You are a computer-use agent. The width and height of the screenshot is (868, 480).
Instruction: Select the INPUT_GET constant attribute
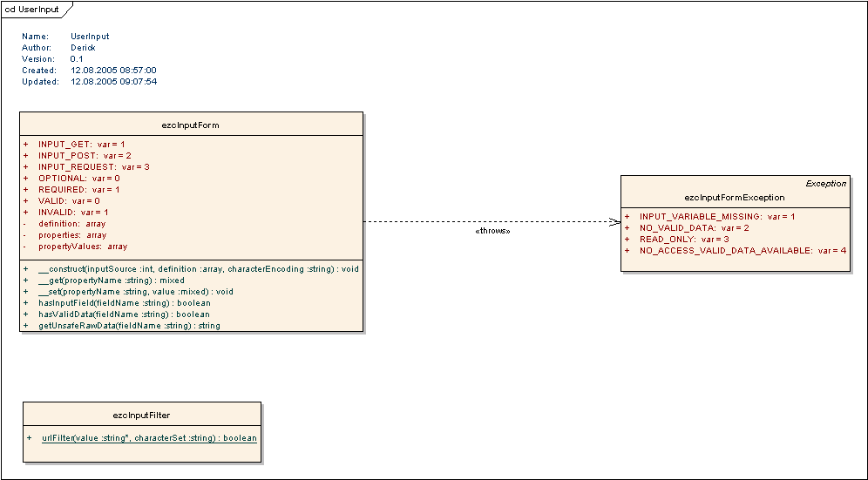[x=81, y=144]
